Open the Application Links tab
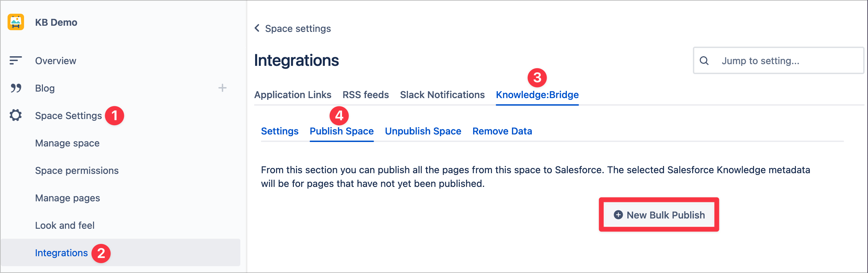Viewport: 868px width, 273px height. point(293,95)
